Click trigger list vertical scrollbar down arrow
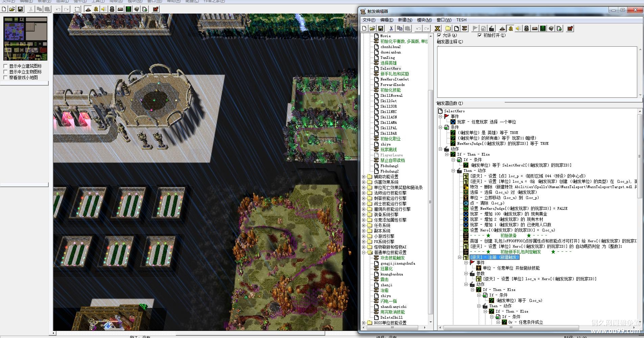This screenshot has width=644, height=338. (x=431, y=322)
